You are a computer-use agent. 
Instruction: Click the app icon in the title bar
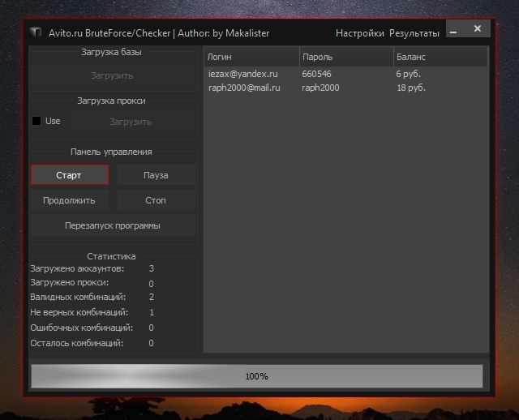point(35,33)
